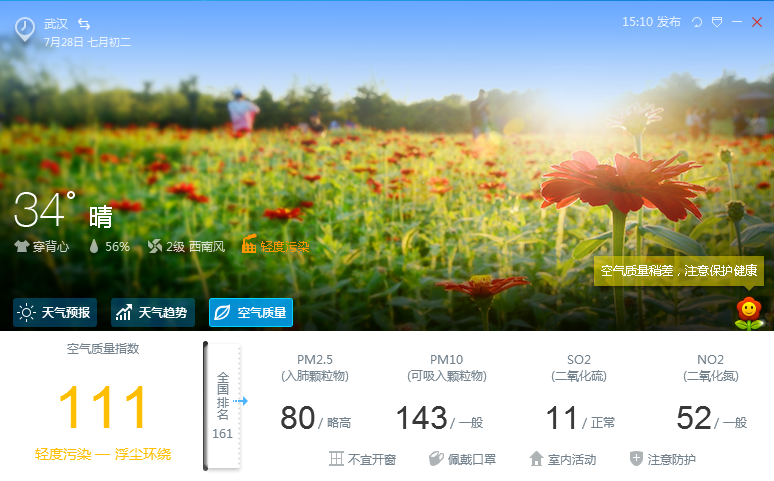
Task: Refresh the weather data
Action: [697, 22]
